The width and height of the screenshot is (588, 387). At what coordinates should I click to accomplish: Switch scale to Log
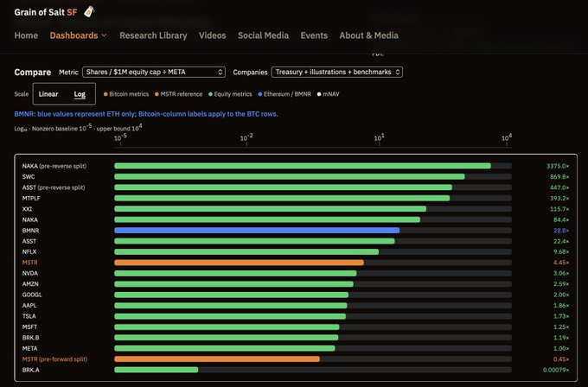[80, 94]
